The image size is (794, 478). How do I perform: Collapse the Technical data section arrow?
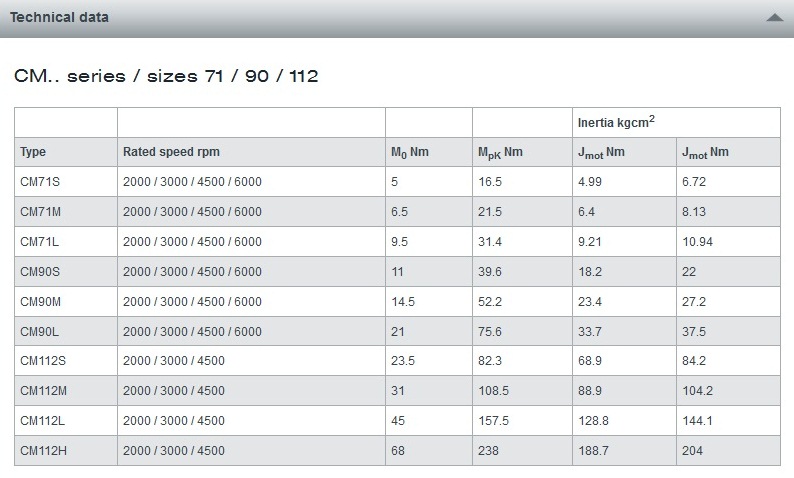pyautogui.click(x=774, y=18)
